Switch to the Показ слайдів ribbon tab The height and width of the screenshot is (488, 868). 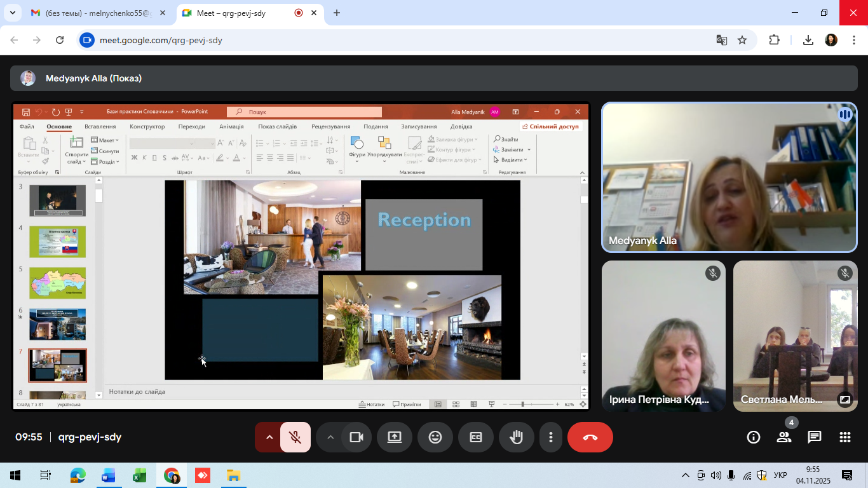278,126
